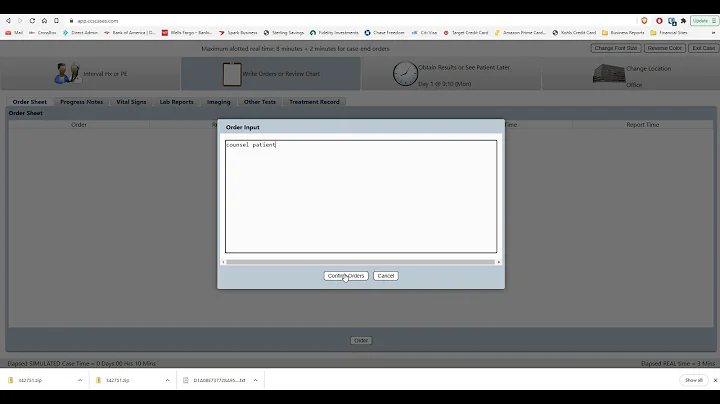Open the Citi Visa bookmark
Viewport: 720px width, 404px height.
point(424,33)
